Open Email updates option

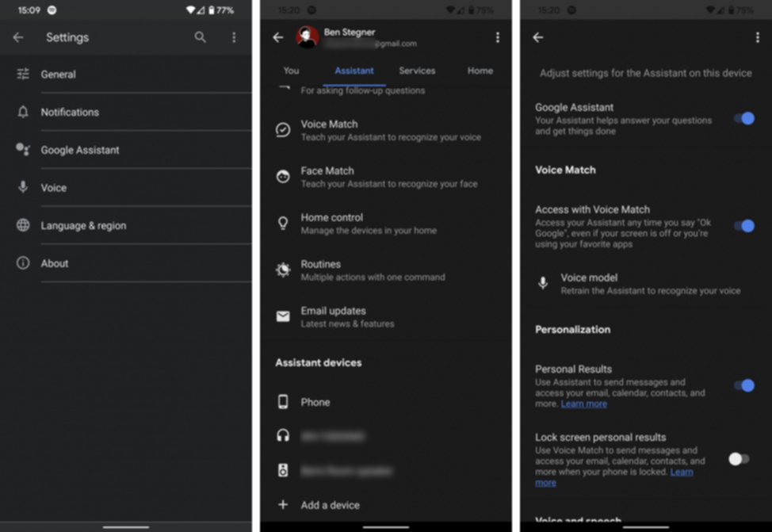(386, 316)
